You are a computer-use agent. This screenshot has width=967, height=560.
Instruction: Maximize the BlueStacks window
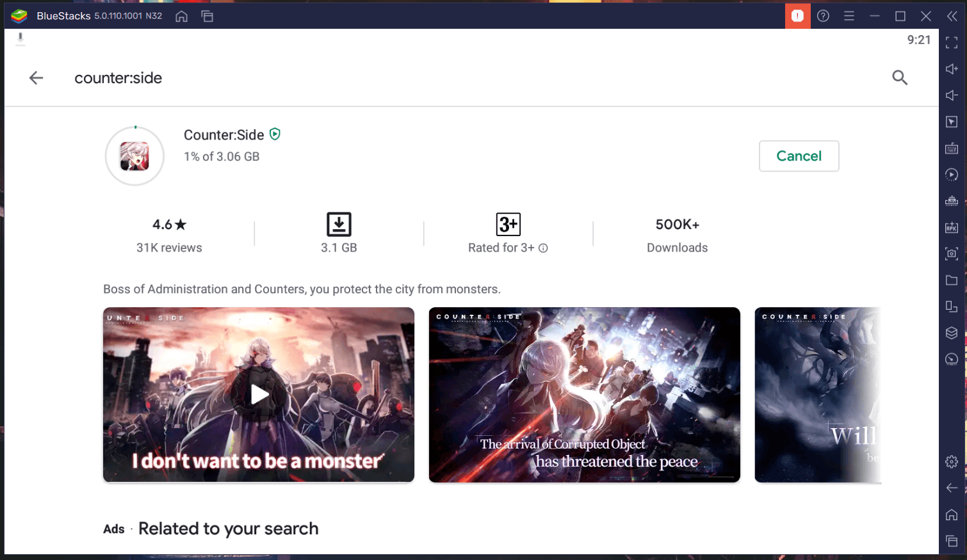coord(900,16)
